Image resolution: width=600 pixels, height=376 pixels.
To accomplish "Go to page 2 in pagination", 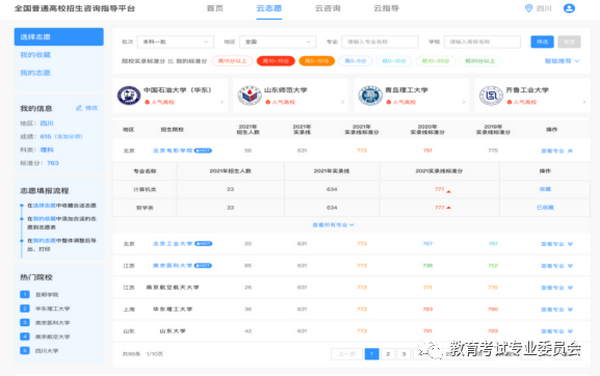I will pos(388,354).
